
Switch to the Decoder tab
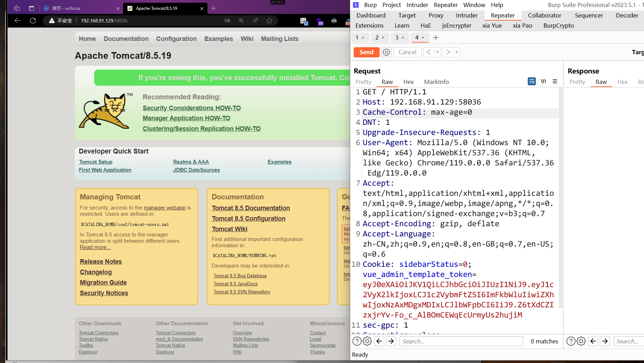coord(627,15)
